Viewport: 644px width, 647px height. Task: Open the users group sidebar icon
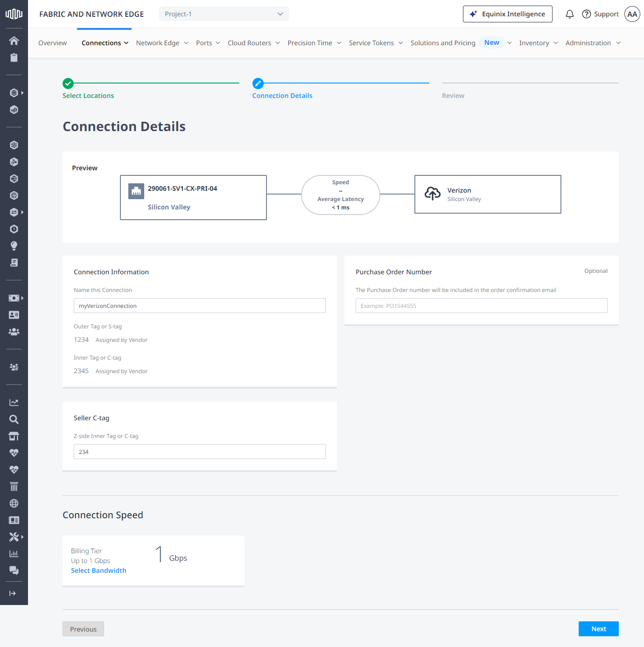coord(14,332)
